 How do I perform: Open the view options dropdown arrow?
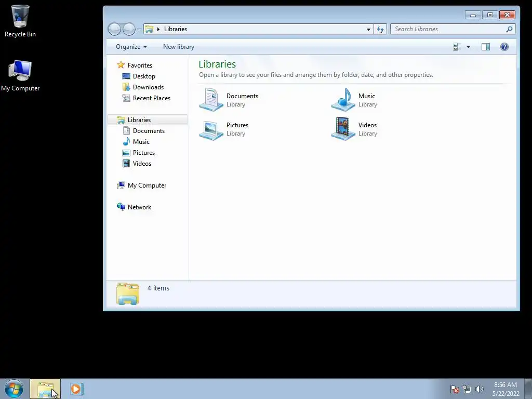pos(468,47)
